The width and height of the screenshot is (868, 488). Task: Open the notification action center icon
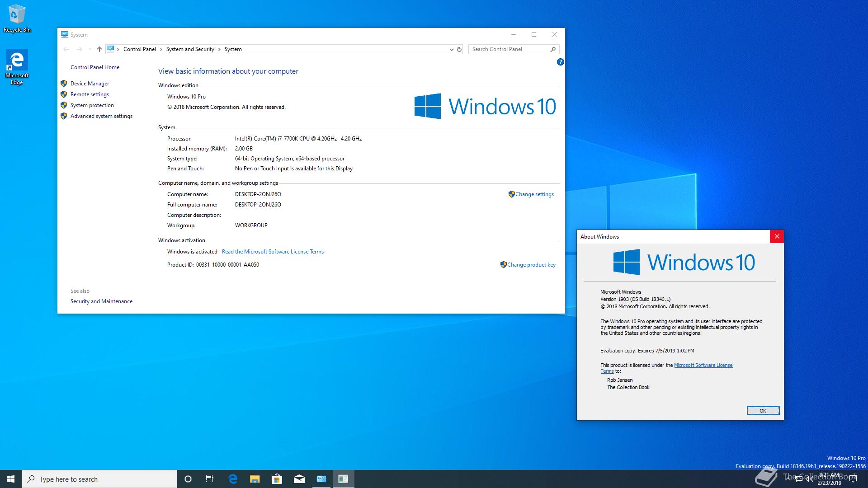[853, 479]
